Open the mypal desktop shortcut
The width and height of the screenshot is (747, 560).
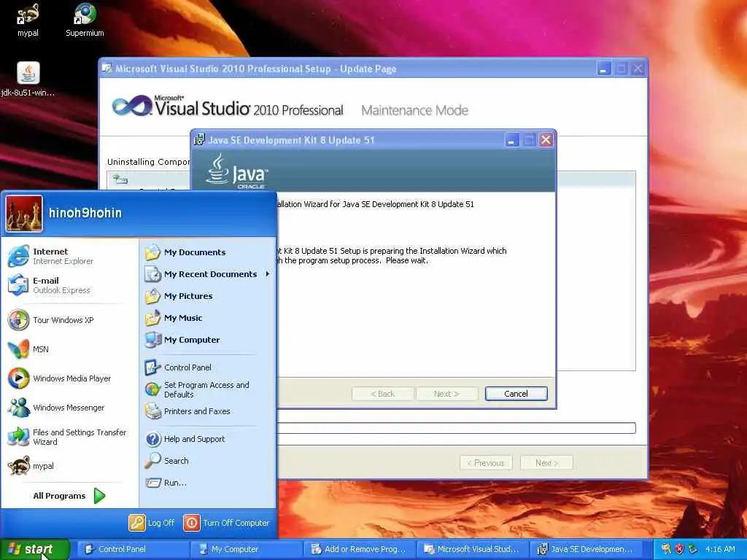click(28, 20)
